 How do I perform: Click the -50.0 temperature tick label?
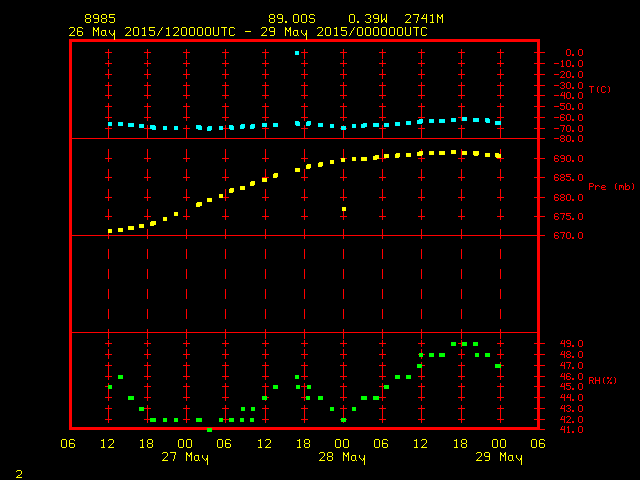pos(569,107)
